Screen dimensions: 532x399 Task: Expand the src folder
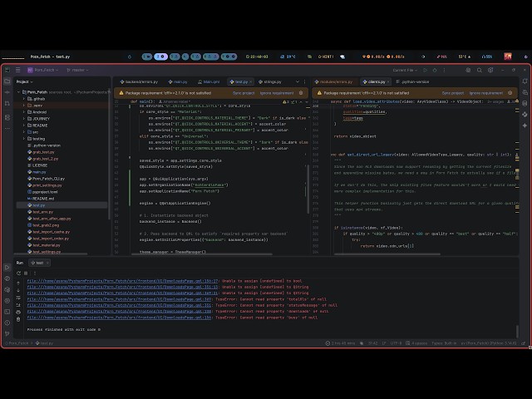24,132
